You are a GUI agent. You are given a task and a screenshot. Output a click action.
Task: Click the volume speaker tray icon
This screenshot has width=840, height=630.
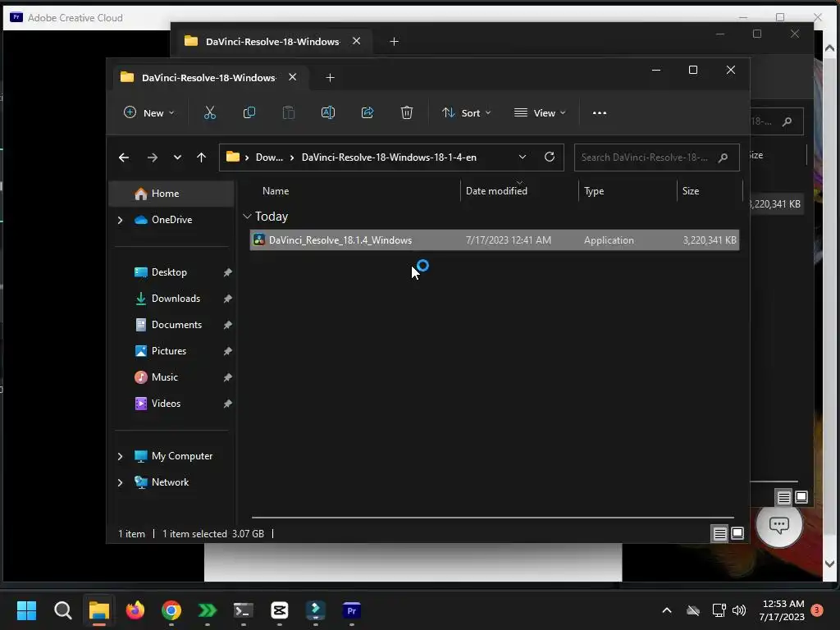click(x=739, y=610)
